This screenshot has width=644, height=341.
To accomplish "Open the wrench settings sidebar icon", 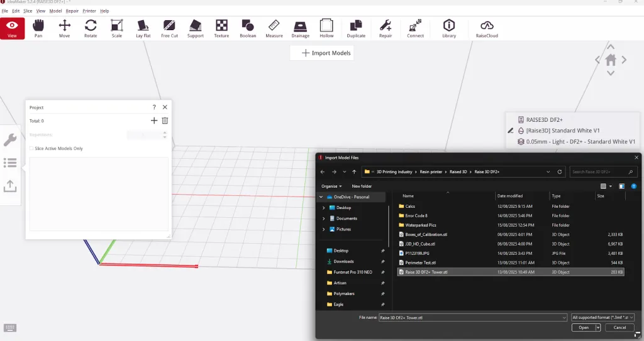I will click(x=10, y=140).
